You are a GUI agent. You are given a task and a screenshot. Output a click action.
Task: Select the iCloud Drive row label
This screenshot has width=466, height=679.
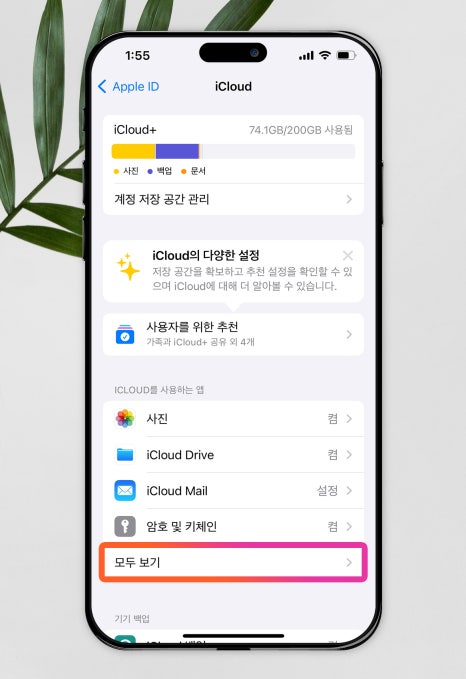[x=180, y=455]
